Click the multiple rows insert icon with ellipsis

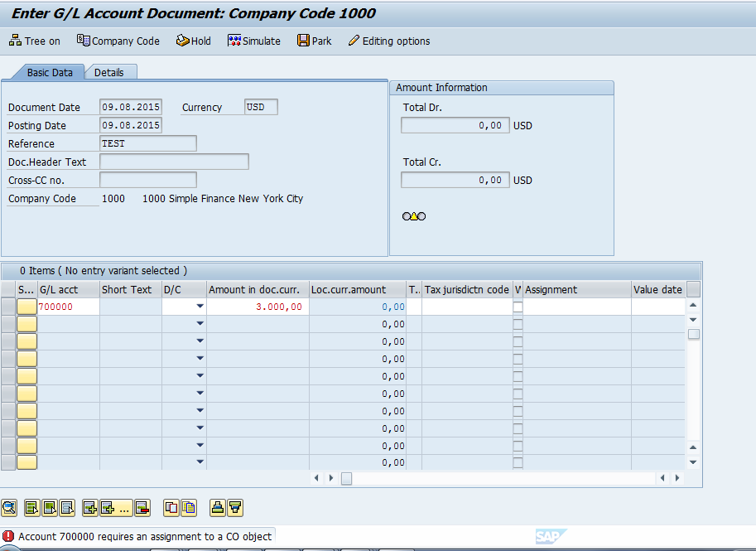click(116, 508)
